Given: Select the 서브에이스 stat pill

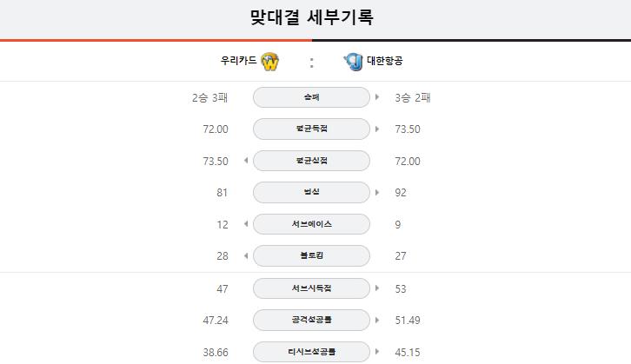Looking at the screenshot, I should click(311, 224).
